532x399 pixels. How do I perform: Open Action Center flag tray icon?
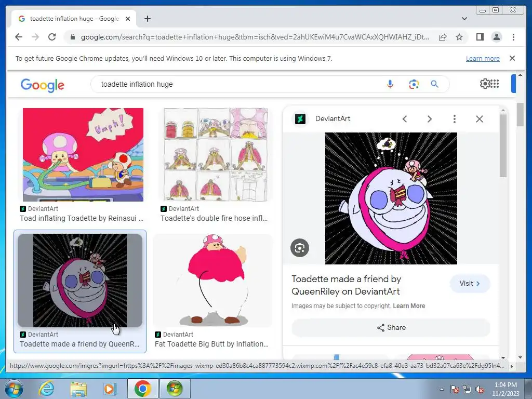(x=455, y=389)
